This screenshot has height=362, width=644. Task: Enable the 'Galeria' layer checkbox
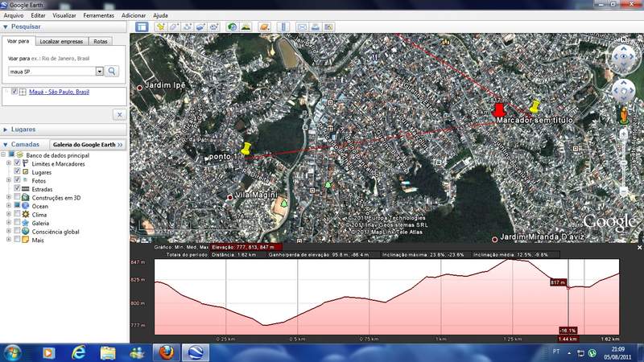pyautogui.click(x=17, y=222)
